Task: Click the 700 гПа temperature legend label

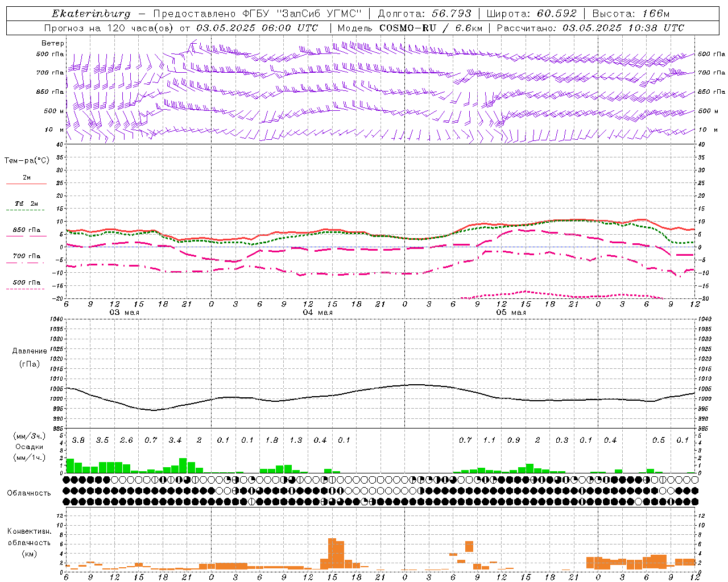Action: [27, 256]
